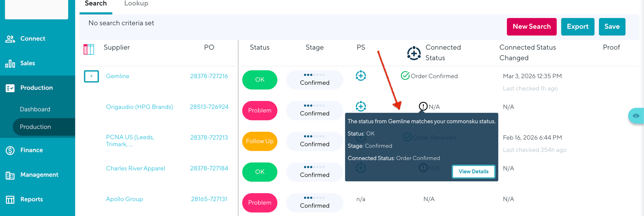644x216 pixels.
Task: Click the Confirmed stage indicator for Gemline
Action: [315, 80]
